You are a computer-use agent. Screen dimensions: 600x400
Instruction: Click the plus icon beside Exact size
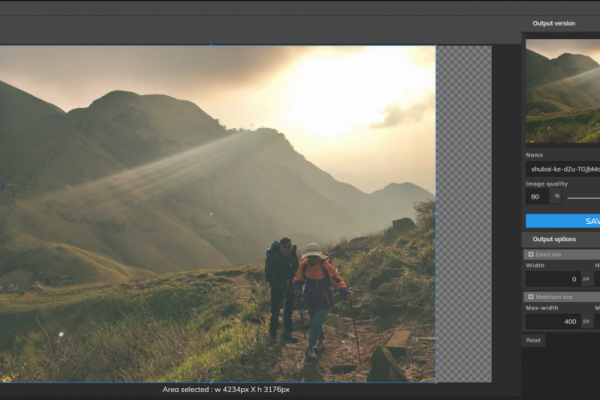click(x=531, y=255)
